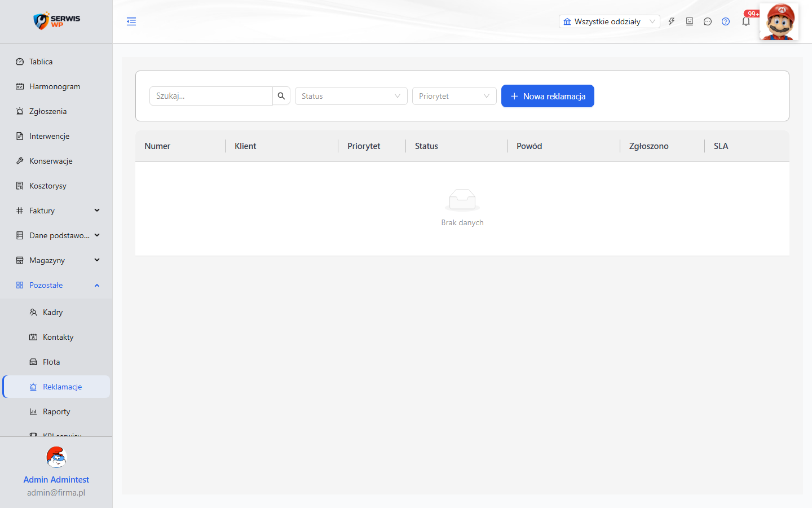Open the Admin Admintest profile link

point(56,479)
